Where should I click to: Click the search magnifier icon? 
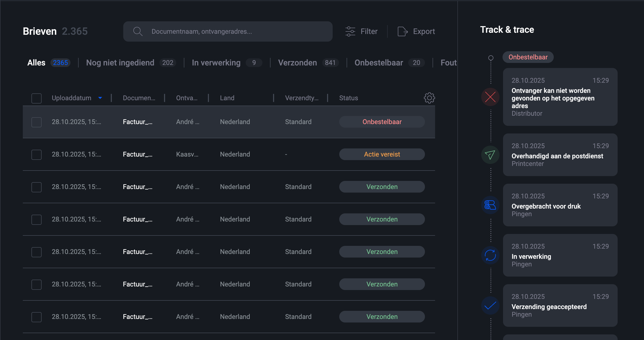[x=138, y=31]
